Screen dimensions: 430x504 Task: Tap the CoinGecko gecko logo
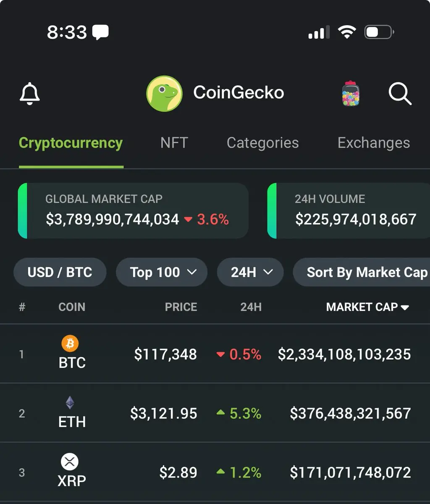[x=165, y=94]
